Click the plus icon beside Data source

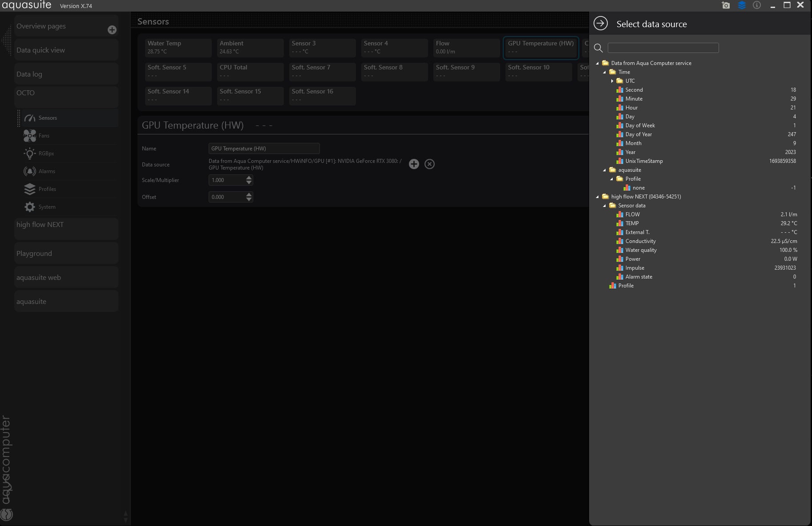[x=414, y=164]
